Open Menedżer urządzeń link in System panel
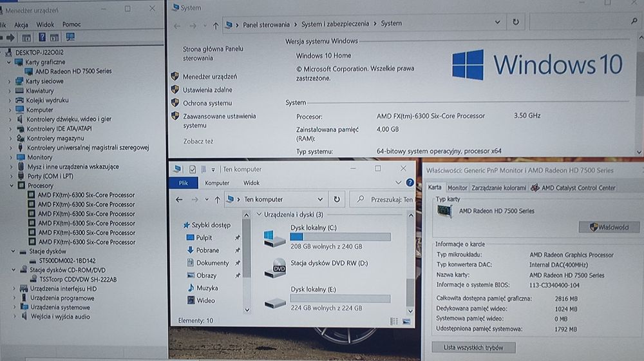 pyautogui.click(x=210, y=77)
